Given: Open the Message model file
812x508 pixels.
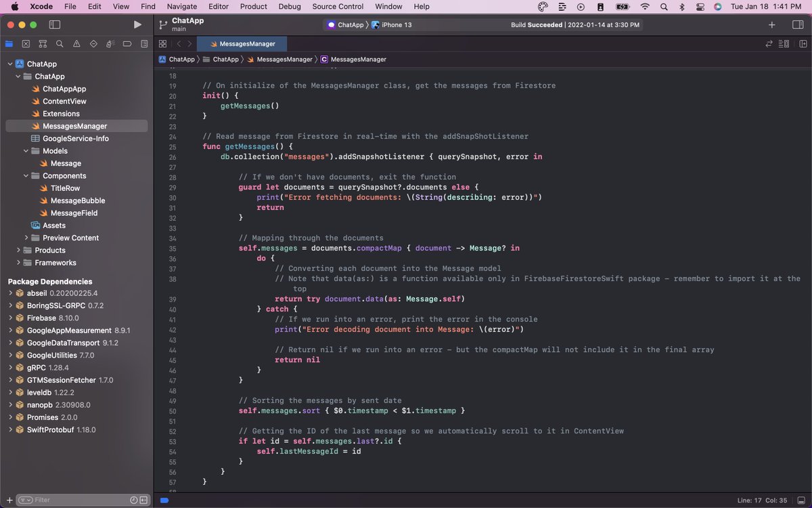Looking at the screenshot, I should [x=66, y=163].
